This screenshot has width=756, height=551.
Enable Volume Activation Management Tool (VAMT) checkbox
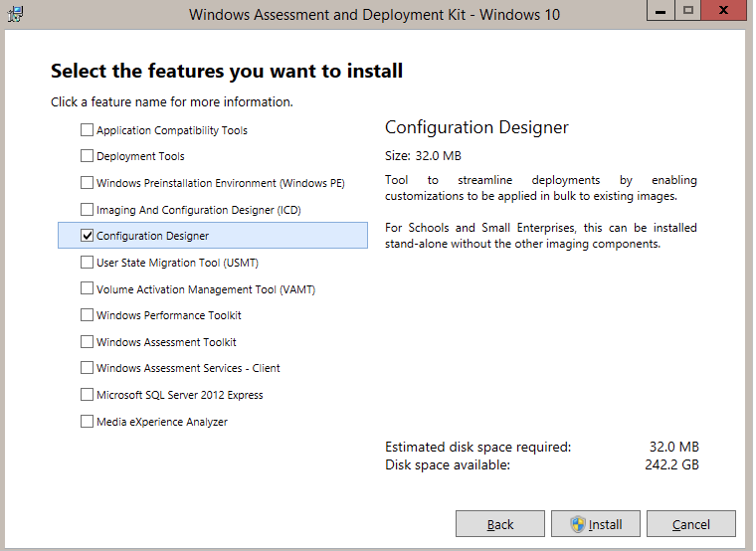pyautogui.click(x=87, y=288)
